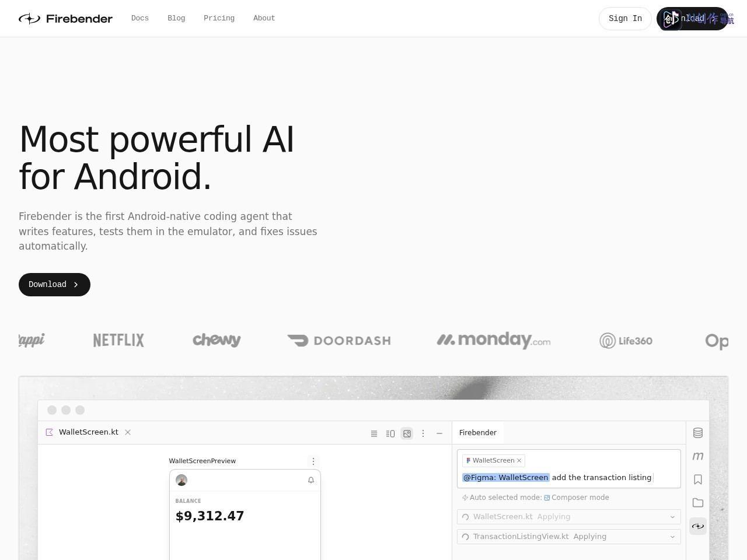Click the Netflix logo
This screenshot has height=560, width=747.
(x=118, y=340)
